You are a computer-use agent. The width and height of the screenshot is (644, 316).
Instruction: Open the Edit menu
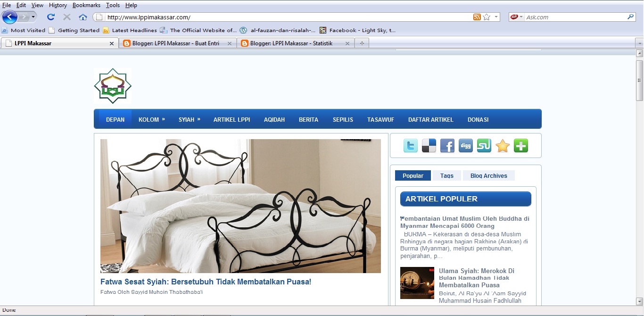(x=21, y=5)
